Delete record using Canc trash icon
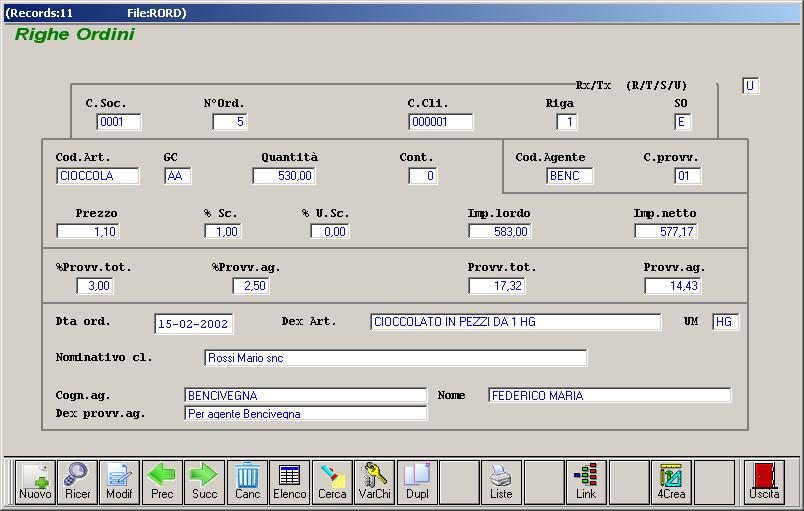This screenshot has width=804, height=511. pos(247,482)
